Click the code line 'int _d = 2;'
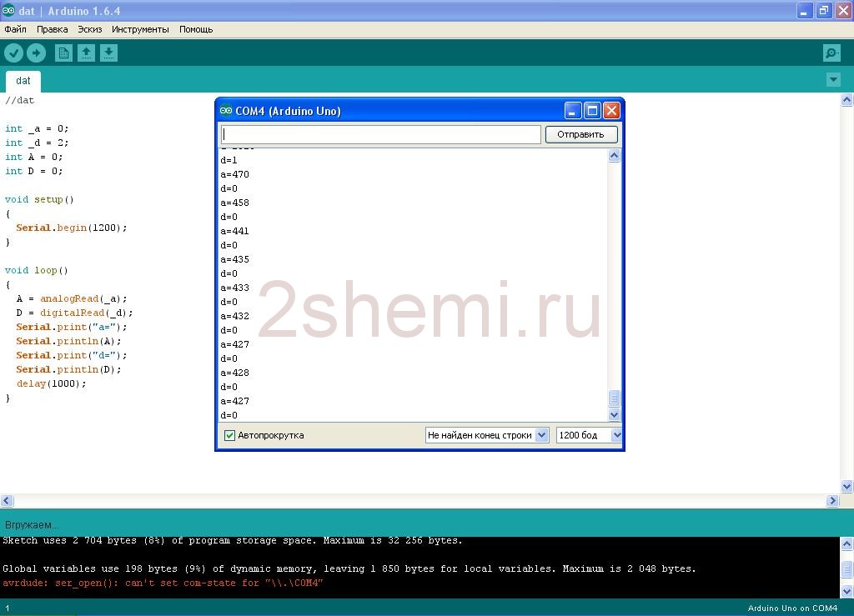 37,143
